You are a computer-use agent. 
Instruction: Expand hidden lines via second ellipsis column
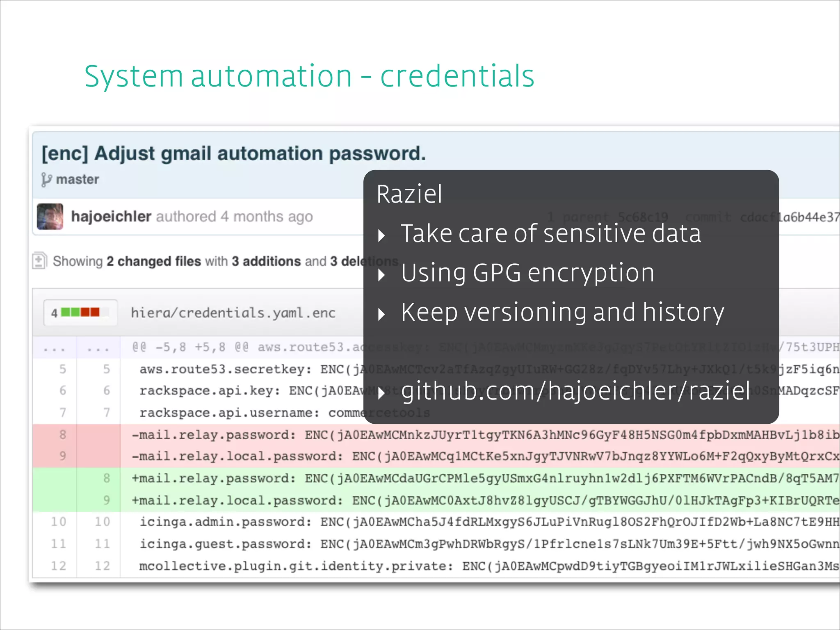coord(98,348)
